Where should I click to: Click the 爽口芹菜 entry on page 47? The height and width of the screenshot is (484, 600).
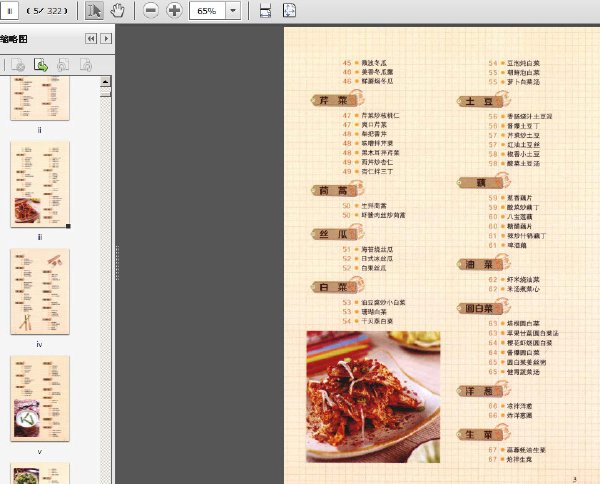(x=374, y=125)
